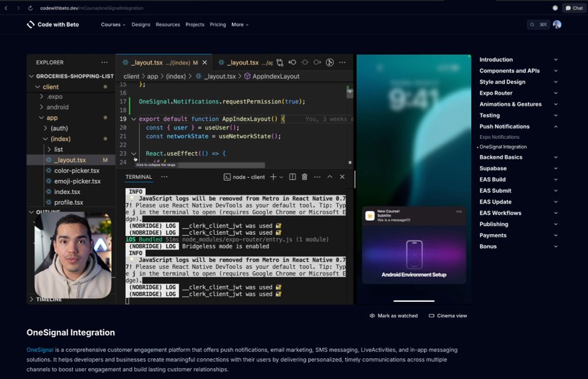Expand the Backend Basics section chevron
Viewport: 588px width, 379px height.
556,157
